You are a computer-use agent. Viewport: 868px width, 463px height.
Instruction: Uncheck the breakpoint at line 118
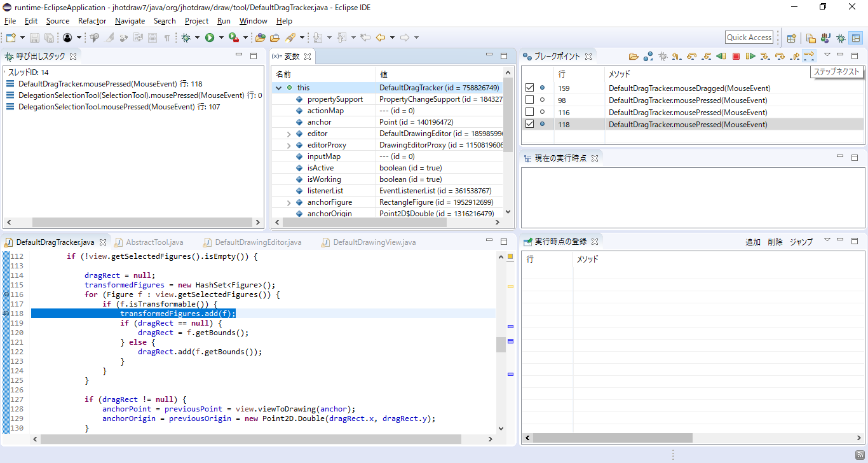click(x=530, y=125)
